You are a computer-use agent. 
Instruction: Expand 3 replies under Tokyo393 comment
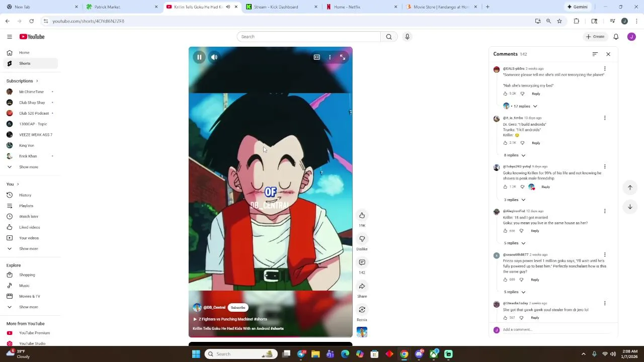[515, 200]
